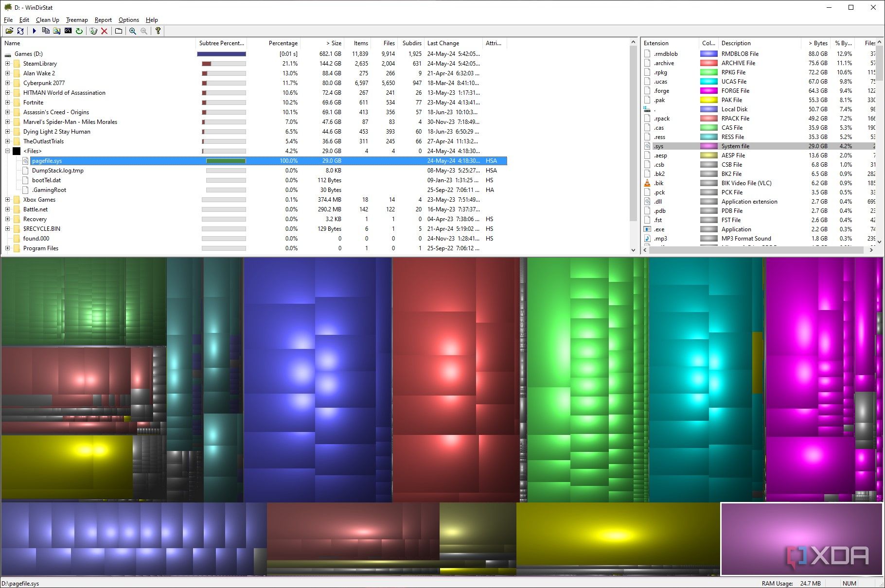Select the pagefile.sys block in treemap
This screenshot has width=885, height=588.
801,539
